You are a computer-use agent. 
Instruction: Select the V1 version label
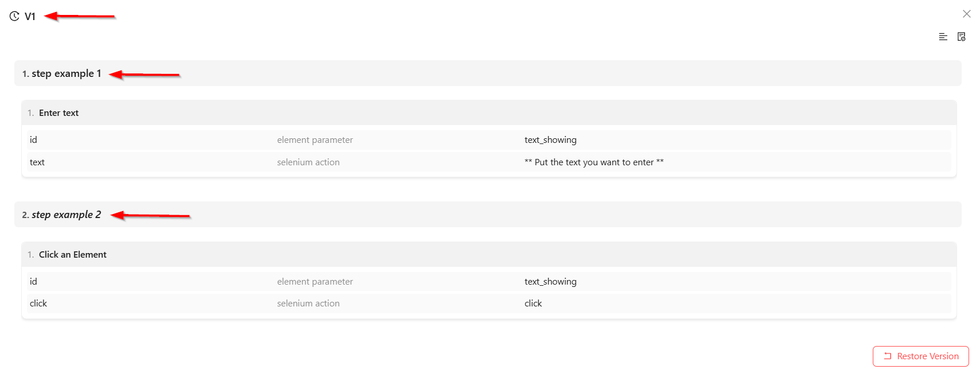point(30,17)
